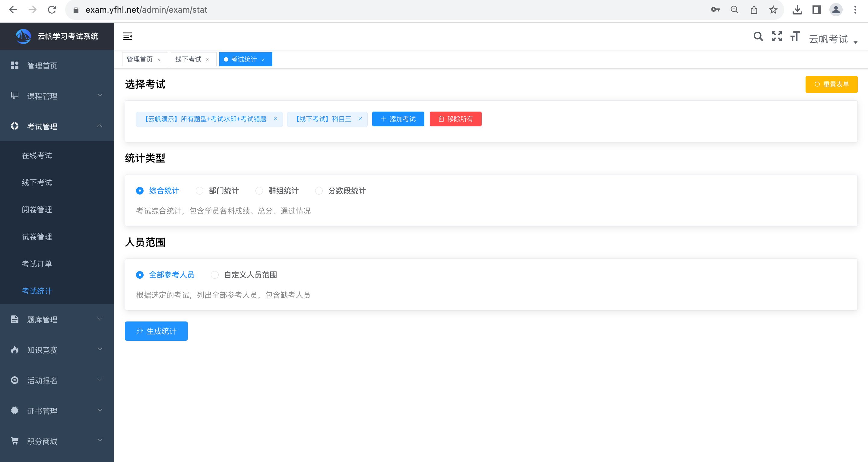Image resolution: width=868 pixels, height=462 pixels.
Task: Open the font size adjustment icon
Action: [x=795, y=36]
